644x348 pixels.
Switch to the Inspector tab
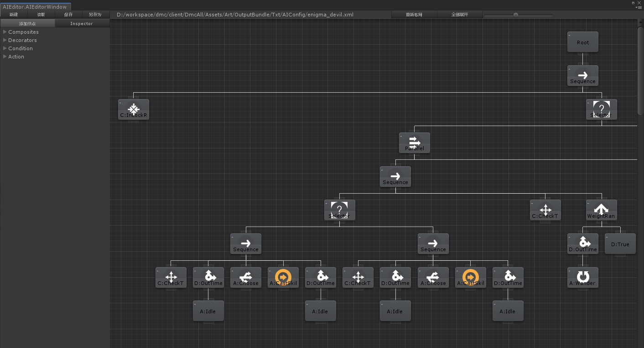tap(82, 23)
